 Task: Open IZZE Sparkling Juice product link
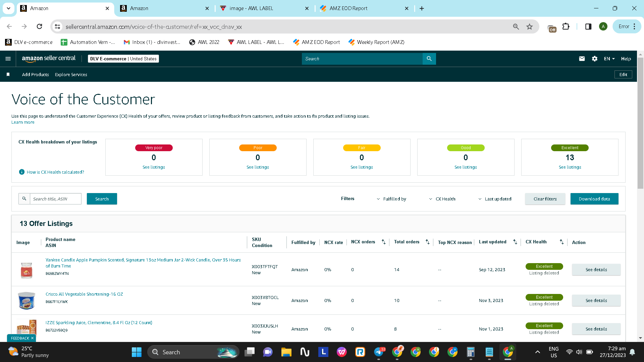pyautogui.click(x=99, y=322)
